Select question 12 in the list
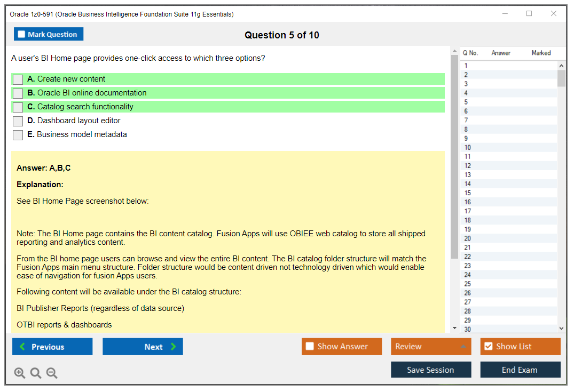The image size is (574, 392). [468, 166]
